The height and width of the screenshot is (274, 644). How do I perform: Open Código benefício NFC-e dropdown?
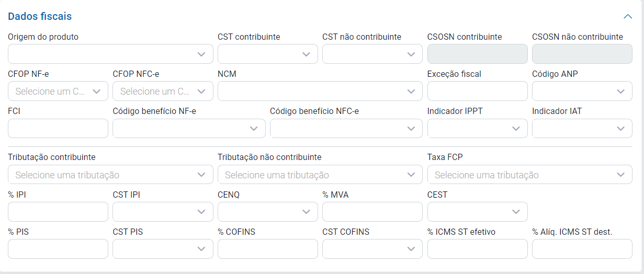346,128
